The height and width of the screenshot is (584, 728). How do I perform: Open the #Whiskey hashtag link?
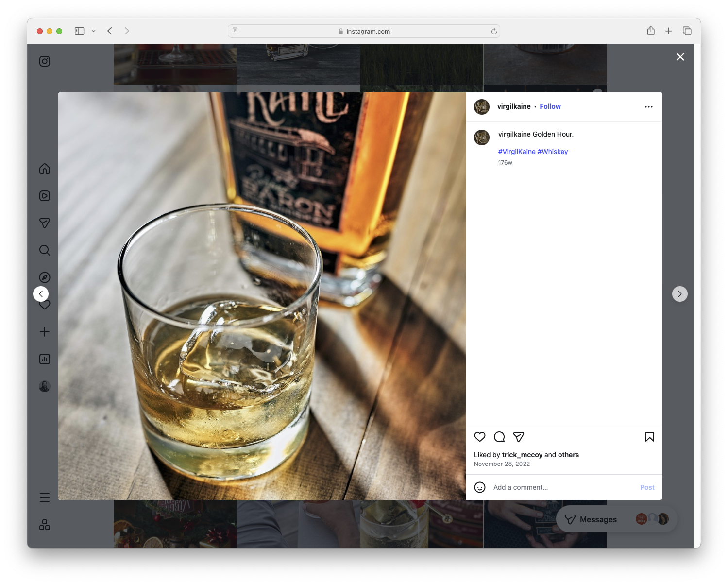[552, 151]
